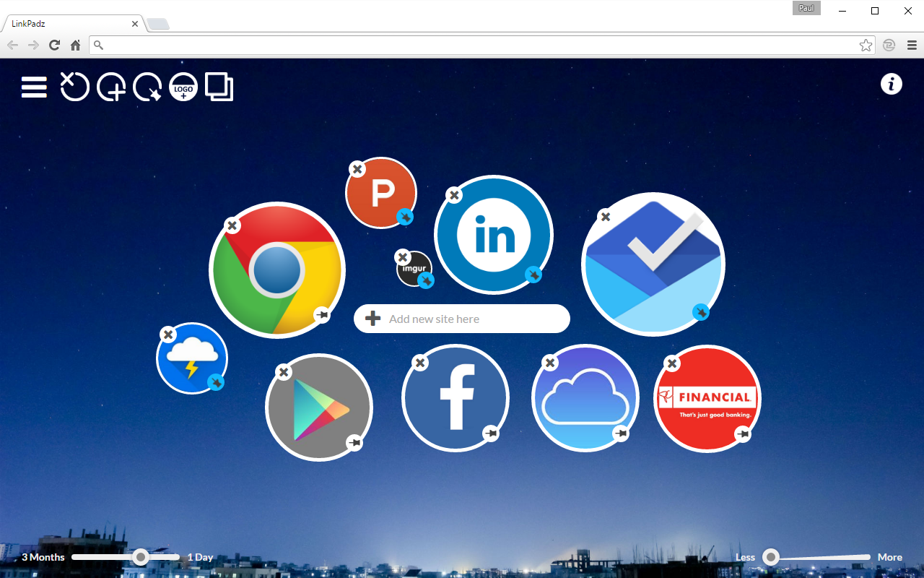Click the browser back arrow

tap(13, 45)
